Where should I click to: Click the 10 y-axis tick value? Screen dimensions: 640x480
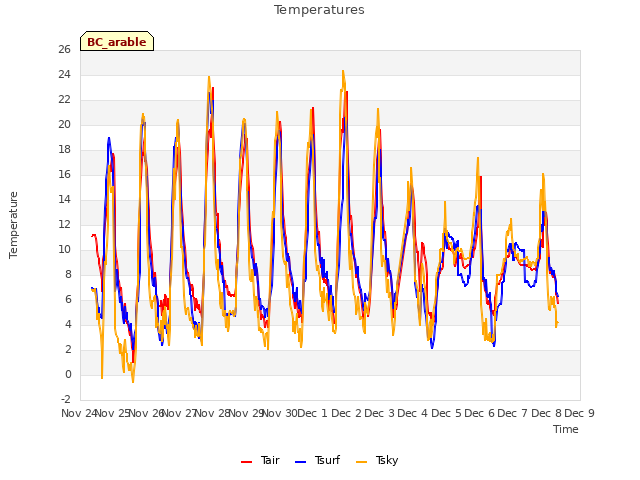click(x=64, y=249)
